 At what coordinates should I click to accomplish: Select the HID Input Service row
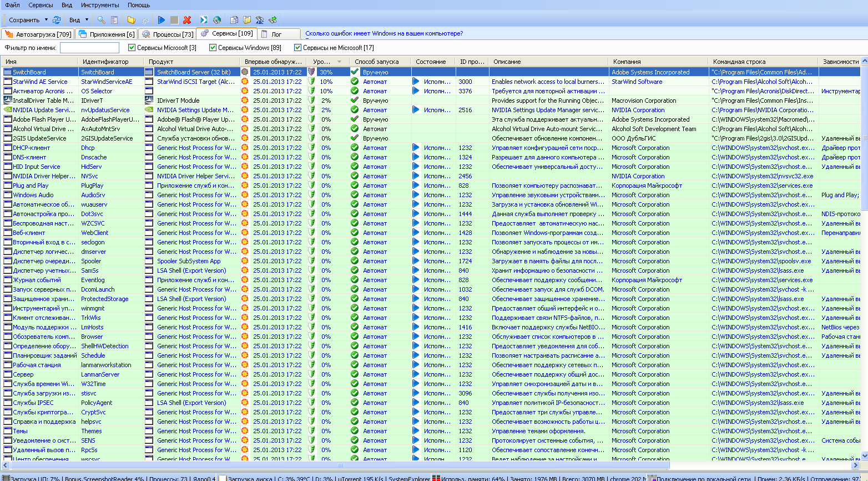(431, 167)
